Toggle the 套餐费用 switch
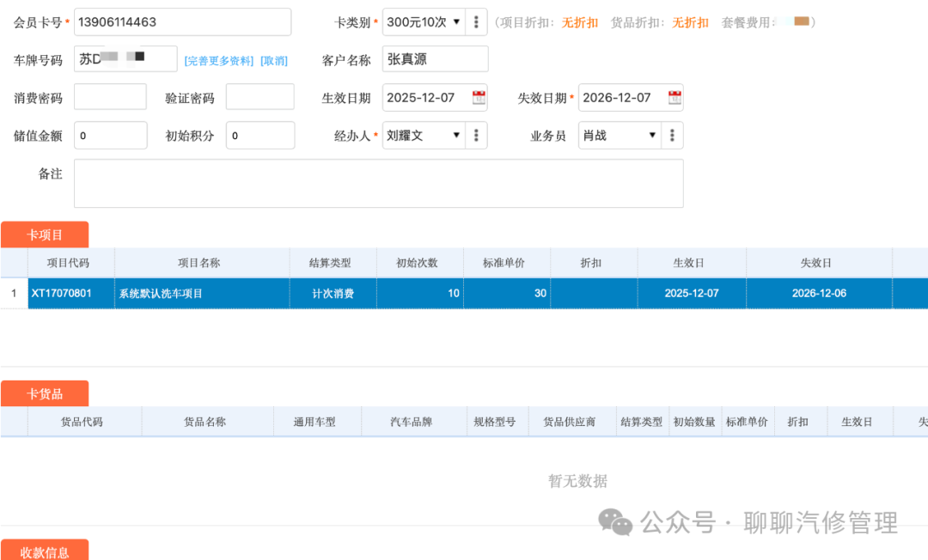The height and width of the screenshot is (560, 928). [798, 21]
